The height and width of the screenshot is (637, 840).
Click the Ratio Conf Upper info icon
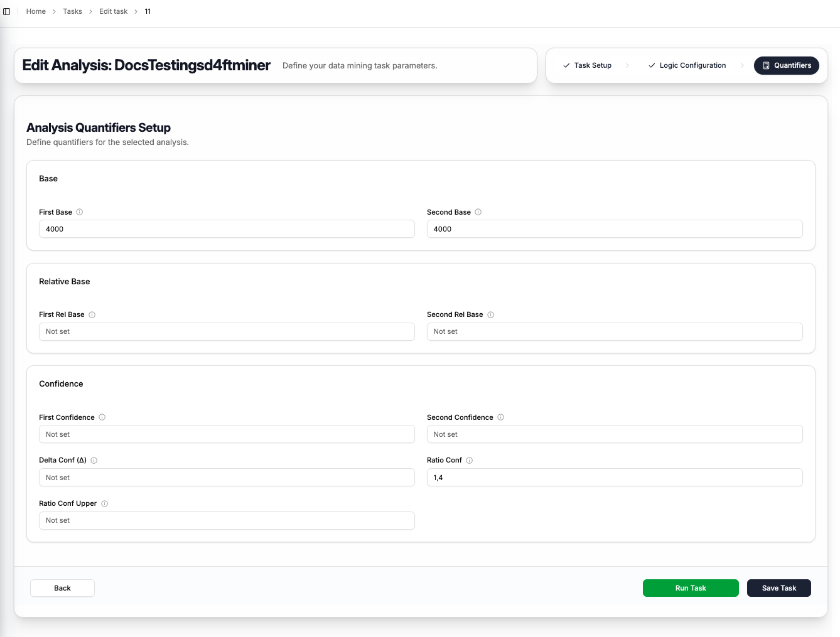tap(105, 504)
